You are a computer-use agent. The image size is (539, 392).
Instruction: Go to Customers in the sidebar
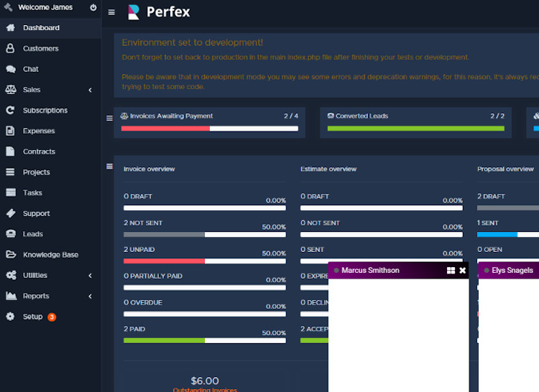click(x=50, y=48)
